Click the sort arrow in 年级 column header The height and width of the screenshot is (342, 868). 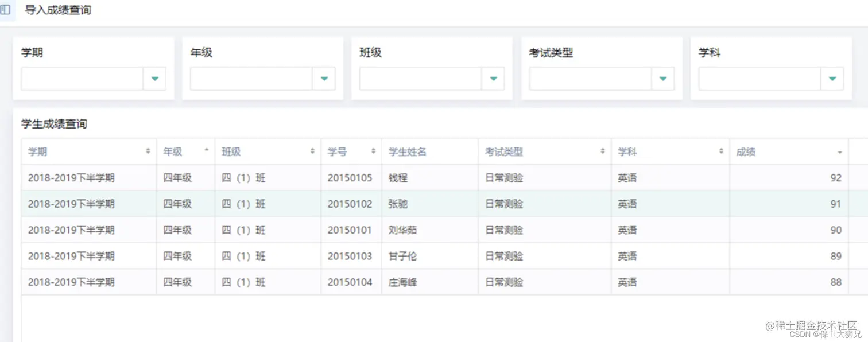click(207, 151)
